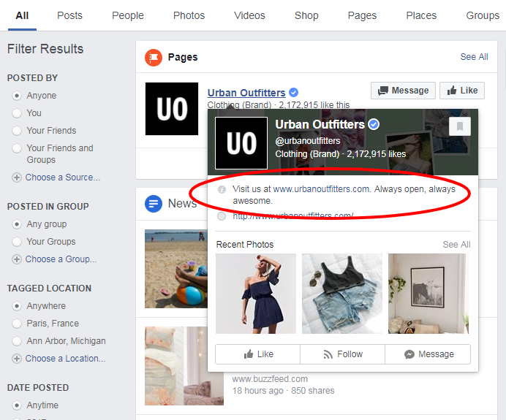The width and height of the screenshot is (506, 420).
Task: Click the Urban Outfitters title in popup
Action: [320, 124]
